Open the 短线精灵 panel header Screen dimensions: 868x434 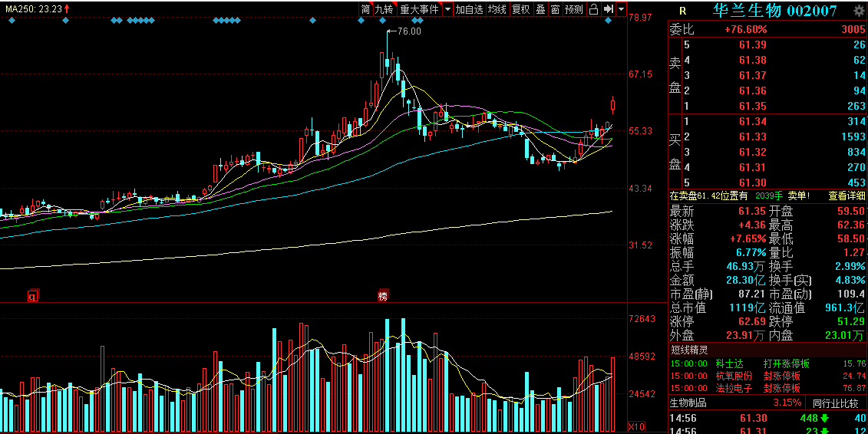click(x=689, y=350)
